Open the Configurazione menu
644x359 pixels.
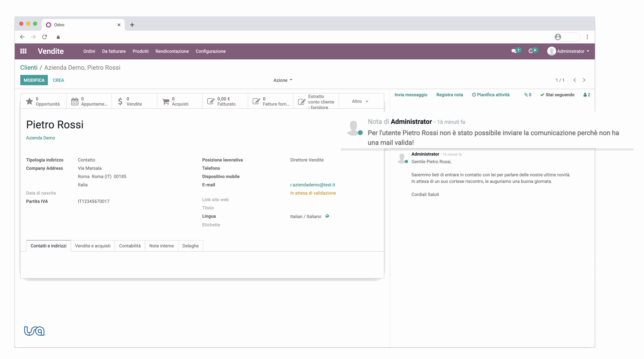(211, 51)
